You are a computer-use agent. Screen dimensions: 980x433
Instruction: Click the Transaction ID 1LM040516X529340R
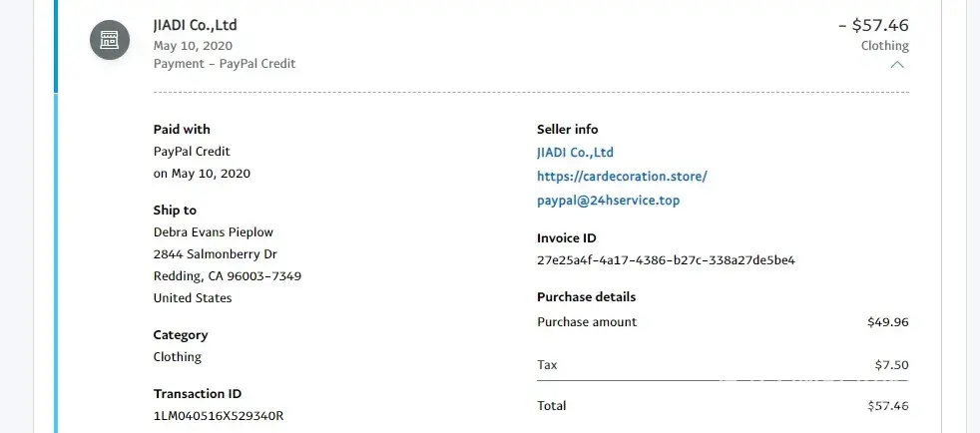219,415
